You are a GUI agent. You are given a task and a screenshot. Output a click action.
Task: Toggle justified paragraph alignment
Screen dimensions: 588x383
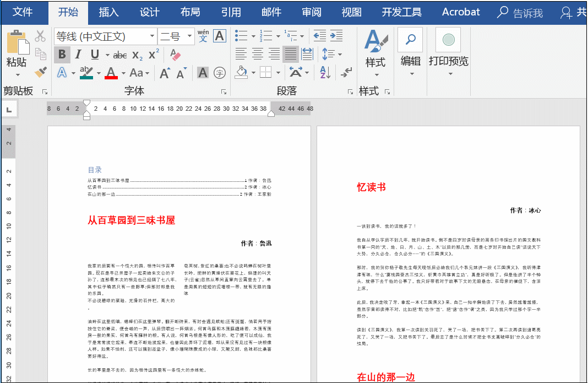290,54
